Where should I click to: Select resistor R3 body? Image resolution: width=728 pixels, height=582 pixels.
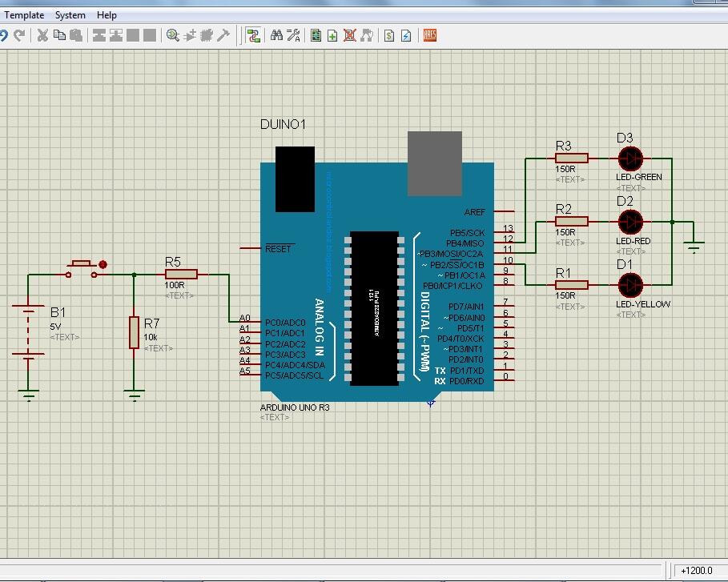coord(572,159)
